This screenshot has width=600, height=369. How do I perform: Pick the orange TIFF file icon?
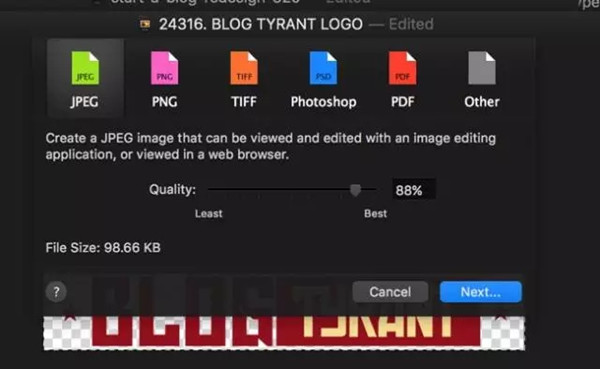point(244,68)
